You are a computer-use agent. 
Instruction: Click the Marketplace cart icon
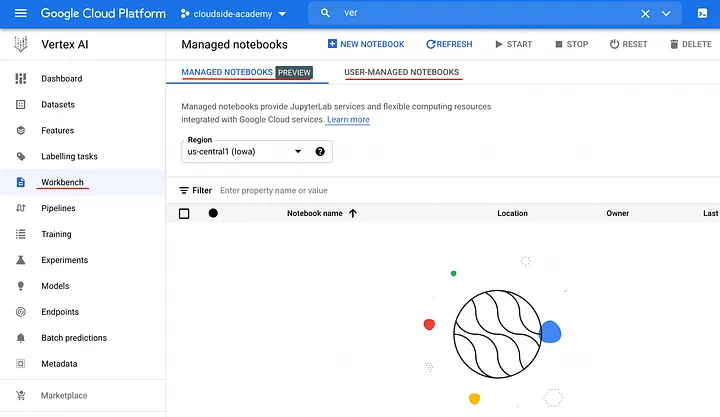point(21,395)
